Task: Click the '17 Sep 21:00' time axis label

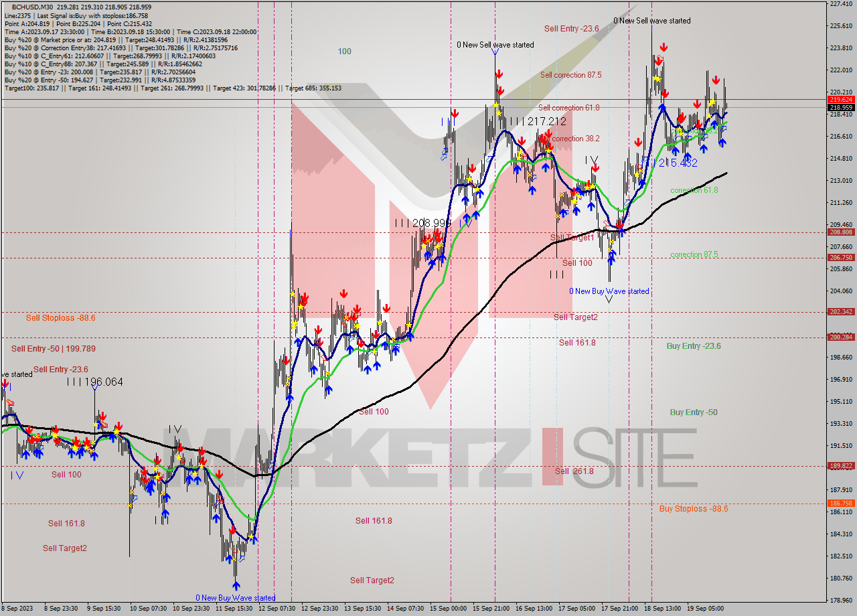Action: click(x=619, y=609)
